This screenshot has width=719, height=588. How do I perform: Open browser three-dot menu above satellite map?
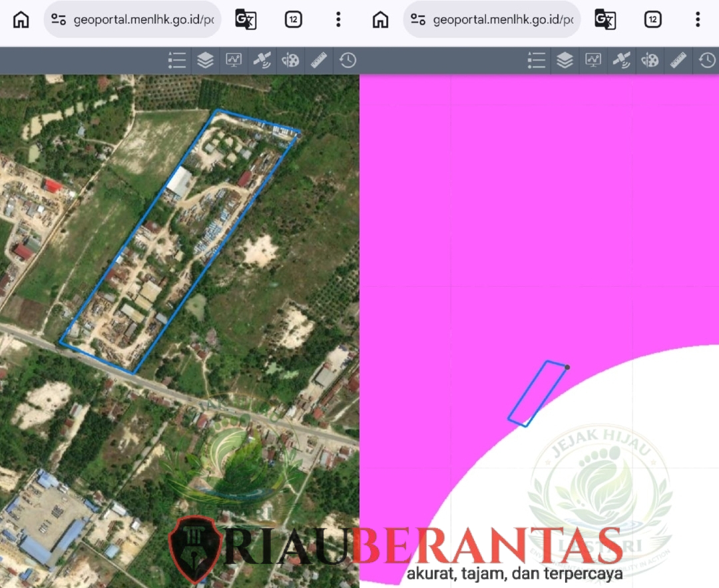(x=338, y=19)
